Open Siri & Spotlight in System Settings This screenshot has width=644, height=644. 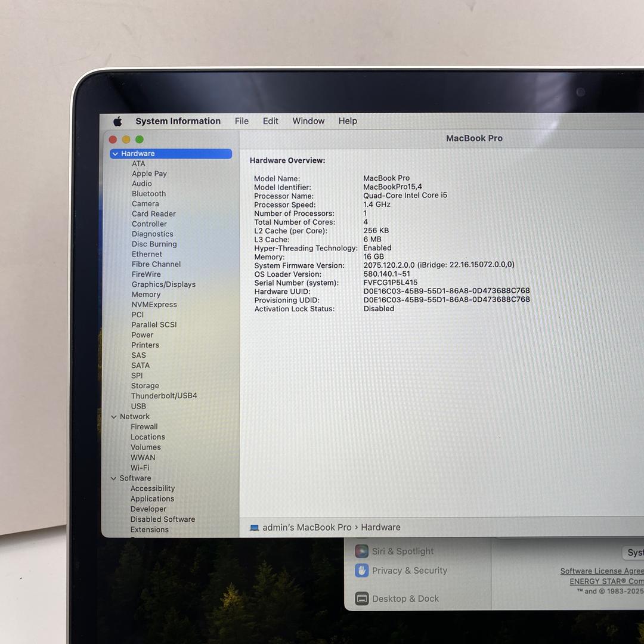coord(402,551)
